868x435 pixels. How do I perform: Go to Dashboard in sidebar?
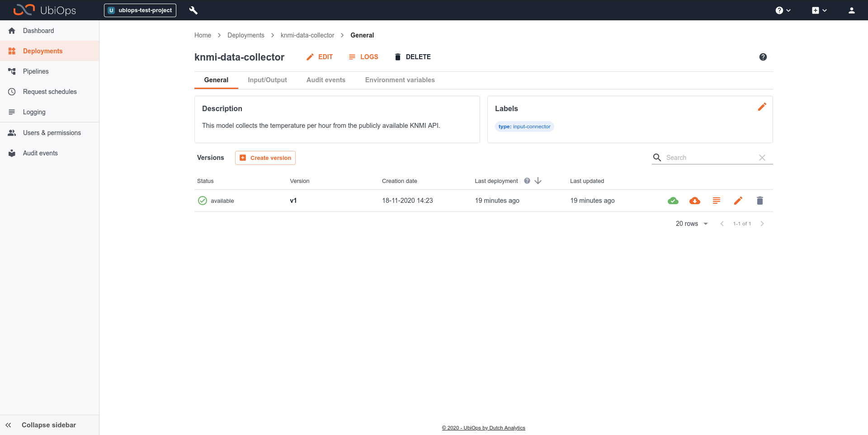pyautogui.click(x=50, y=31)
